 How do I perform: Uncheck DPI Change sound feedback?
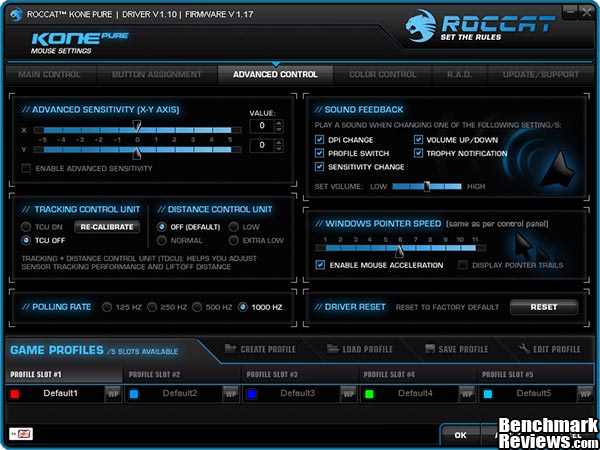click(x=319, y=140)
